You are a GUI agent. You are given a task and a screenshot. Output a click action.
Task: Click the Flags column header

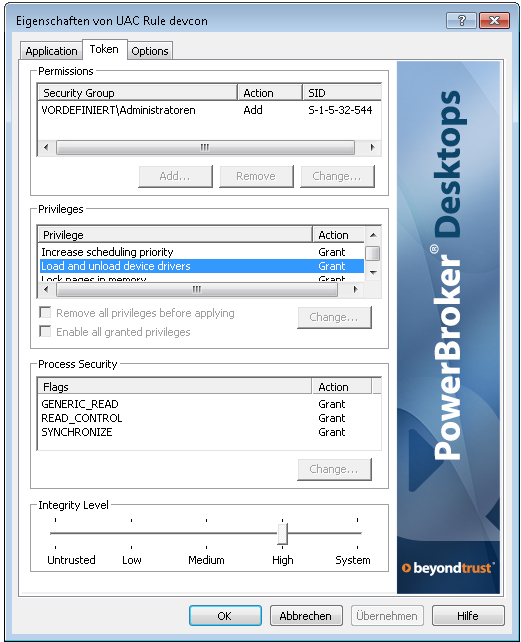175,387
